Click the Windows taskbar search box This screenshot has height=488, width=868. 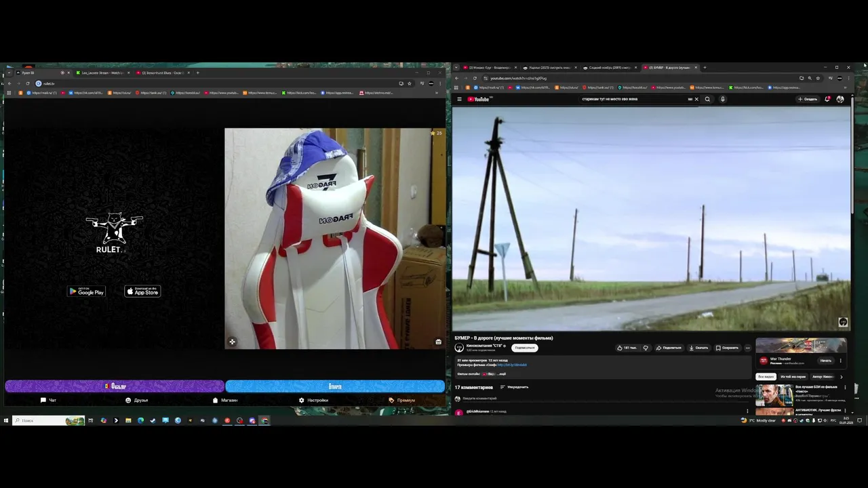pyautogui.click(x=48, y=420)
